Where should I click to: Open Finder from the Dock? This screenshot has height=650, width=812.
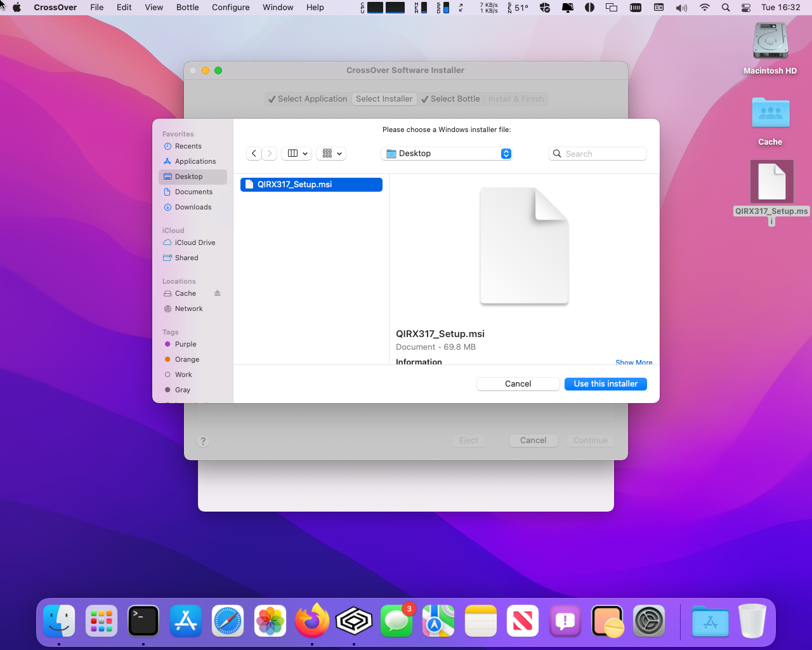click(59, 620)
